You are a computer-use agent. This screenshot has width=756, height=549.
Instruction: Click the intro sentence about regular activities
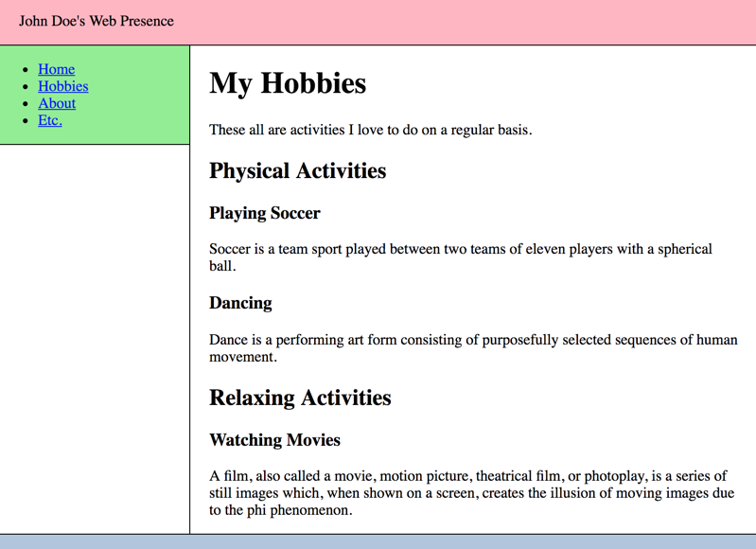tap(370, 130)
